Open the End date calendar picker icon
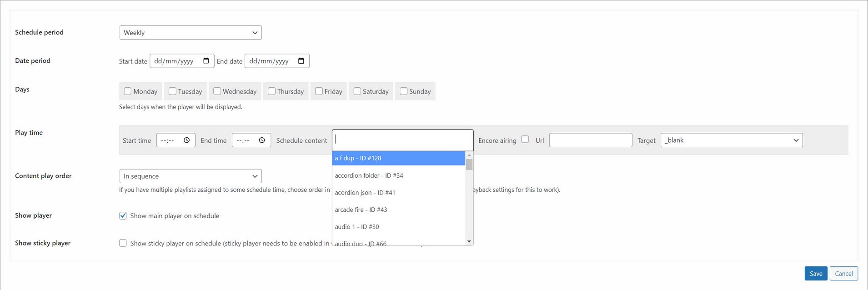The width and height of the screenshot is (868, 290). click(x=301, y=61)
